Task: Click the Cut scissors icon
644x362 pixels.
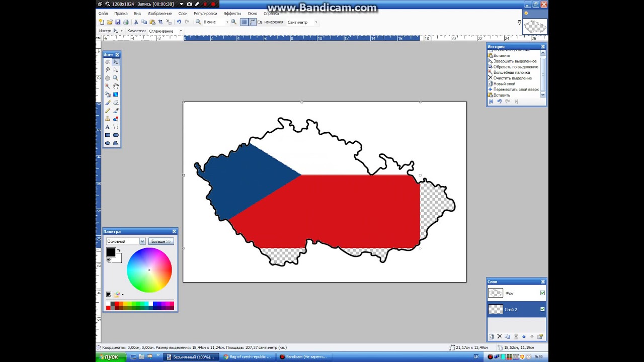Action: (136, 22)
